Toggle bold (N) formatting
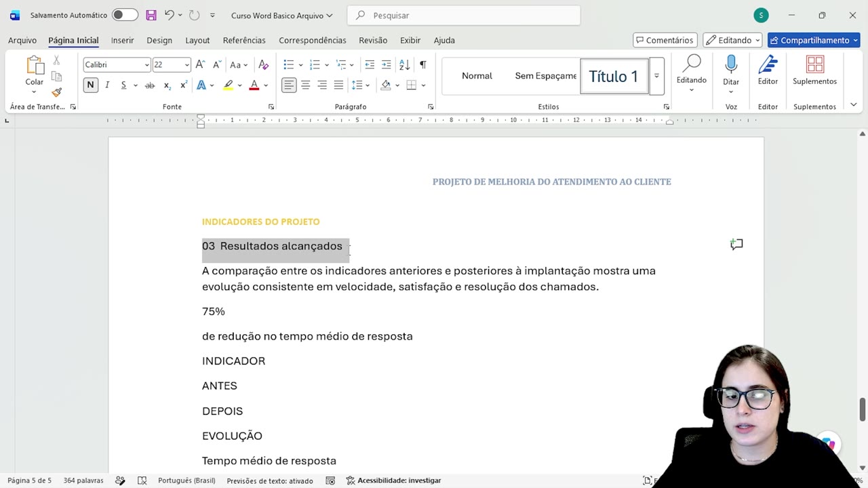Viewport: 868px width, 488px height. tap(90, 85)
